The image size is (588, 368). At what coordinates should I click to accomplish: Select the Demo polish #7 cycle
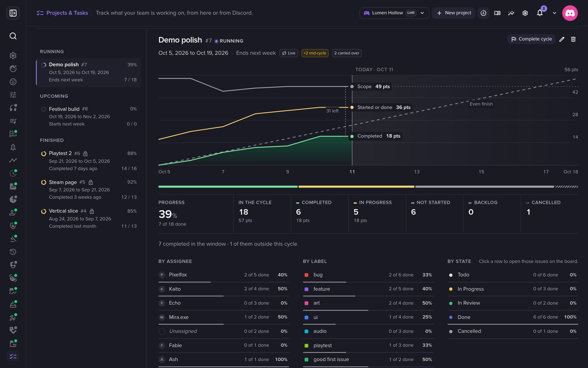coord(89,72)
